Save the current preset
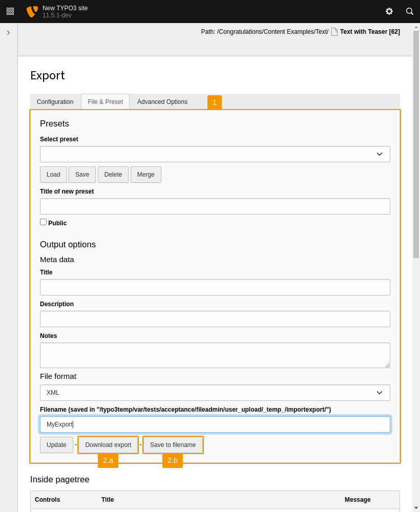420x512 pixels. click(82, 175)
